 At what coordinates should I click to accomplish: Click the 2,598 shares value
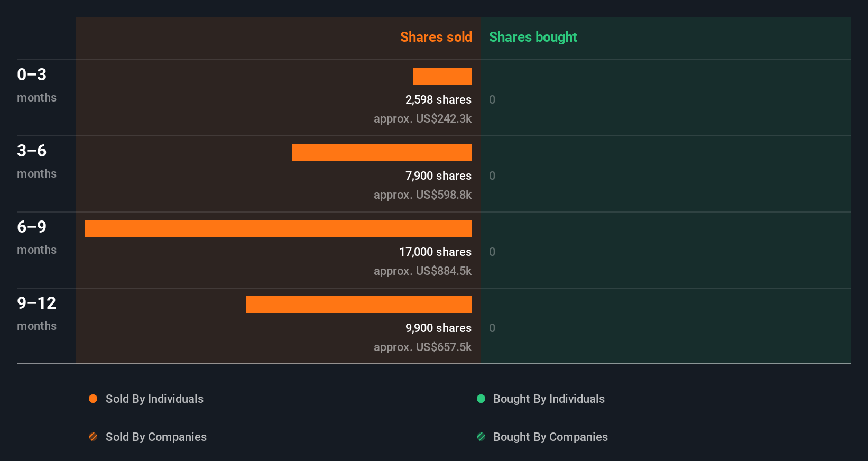[438, 99]
